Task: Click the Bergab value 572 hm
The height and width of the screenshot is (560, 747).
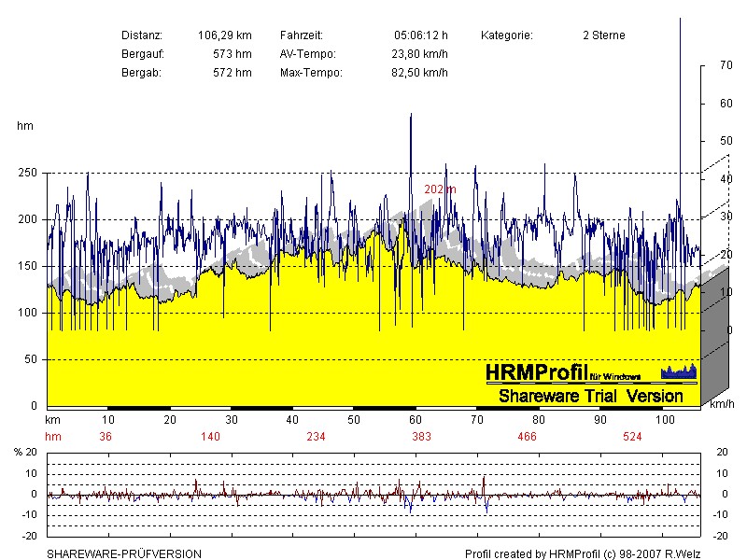Action: click(233, 73)
